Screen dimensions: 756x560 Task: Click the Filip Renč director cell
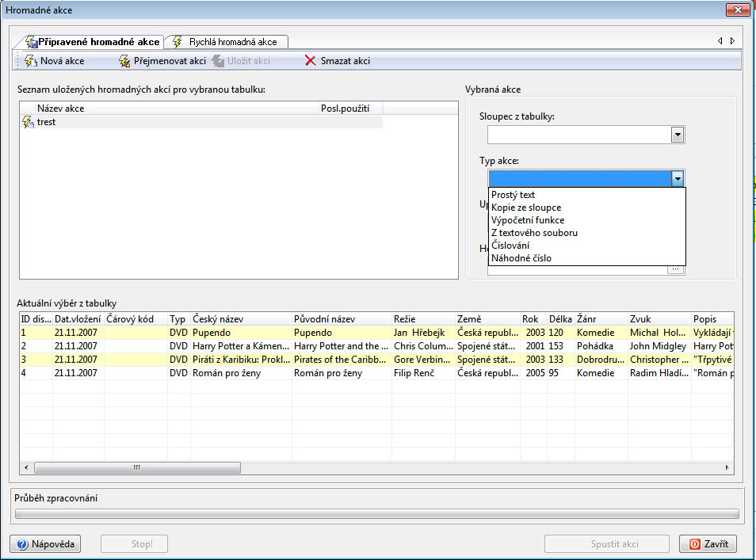coord(423,373)
